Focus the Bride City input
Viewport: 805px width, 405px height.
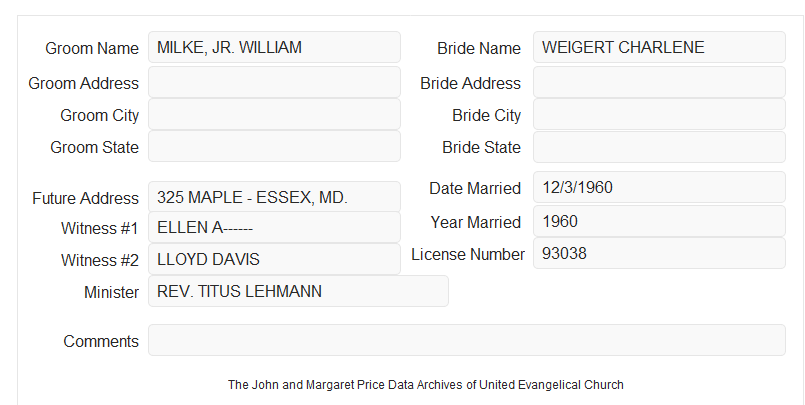659,114
